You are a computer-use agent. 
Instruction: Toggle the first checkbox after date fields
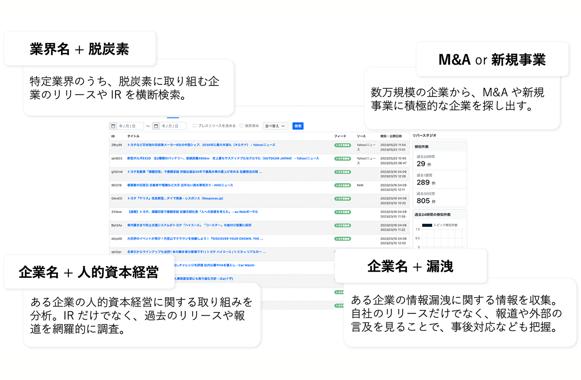tap(195, 126)
